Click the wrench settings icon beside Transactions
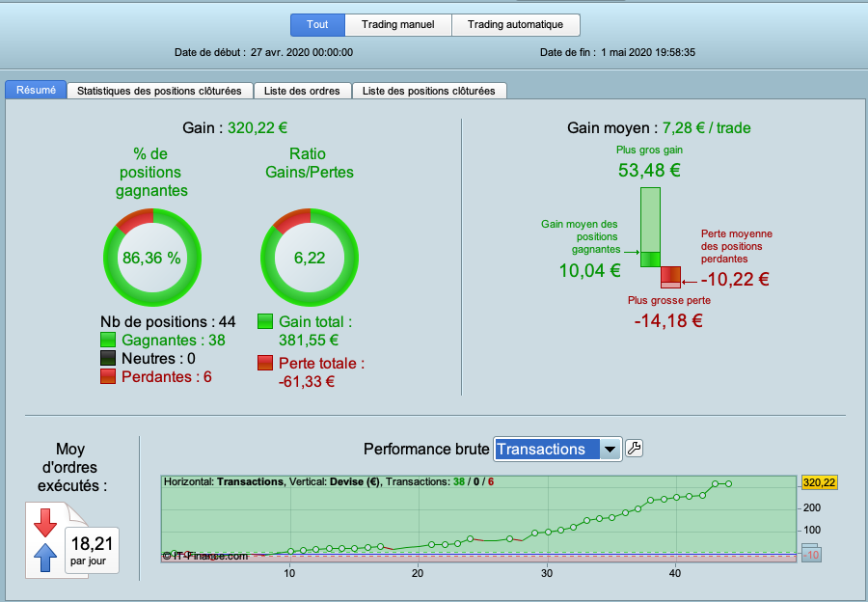 [x=634, y=448]
